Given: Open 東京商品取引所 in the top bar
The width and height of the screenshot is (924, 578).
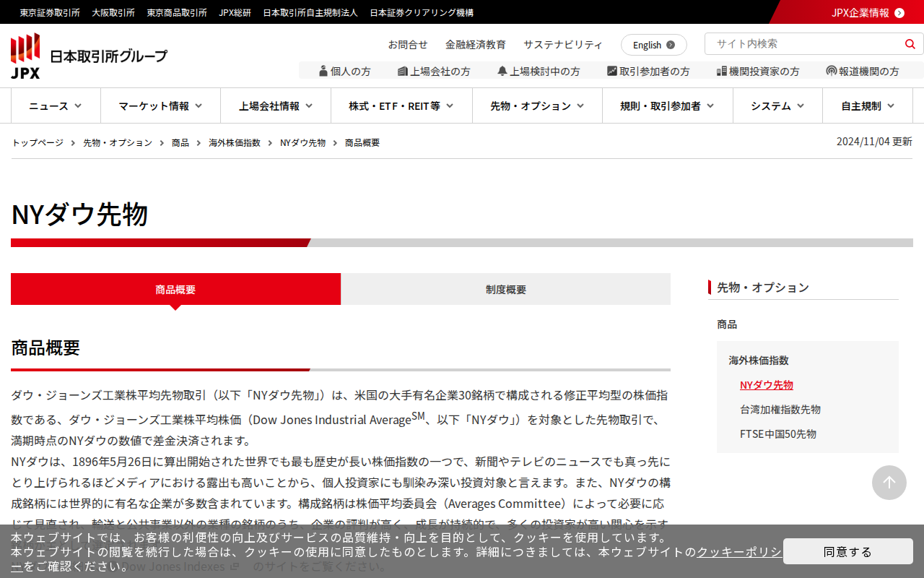Looking at the screenshot, I should point(177,12).
